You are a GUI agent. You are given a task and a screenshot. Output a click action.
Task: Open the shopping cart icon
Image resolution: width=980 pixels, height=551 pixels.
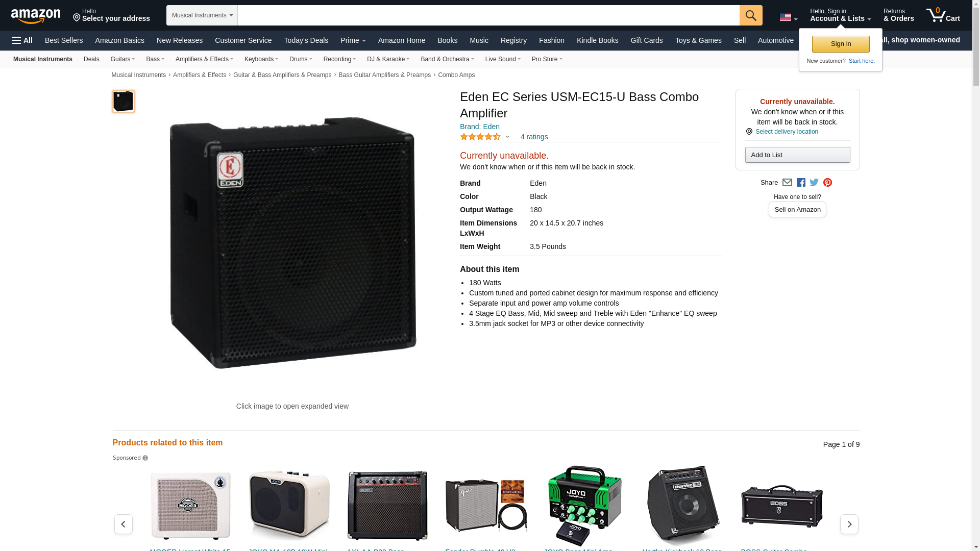[x=943, y=15]
